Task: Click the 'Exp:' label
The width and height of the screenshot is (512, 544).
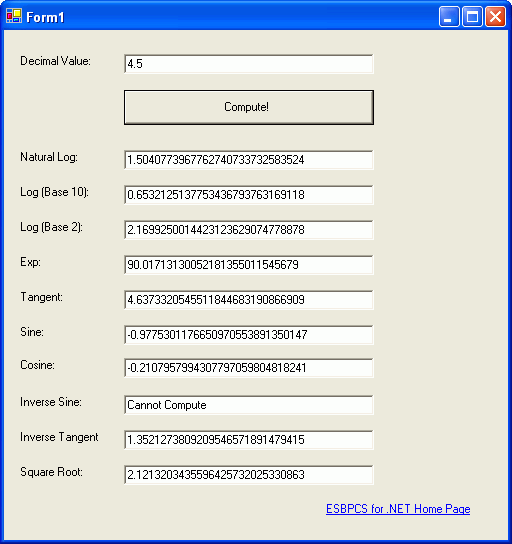Action: [x=31, y=262]
